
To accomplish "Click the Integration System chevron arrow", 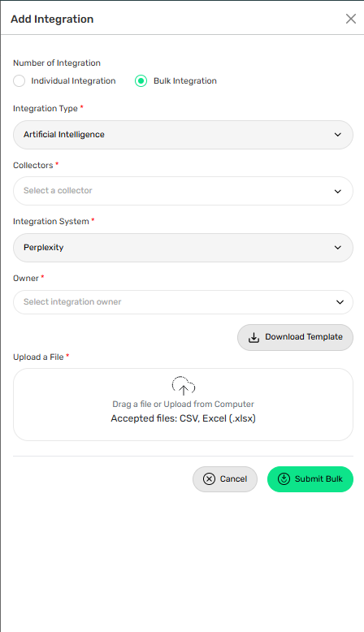I will pyautogui.click(x=338, y=248).
